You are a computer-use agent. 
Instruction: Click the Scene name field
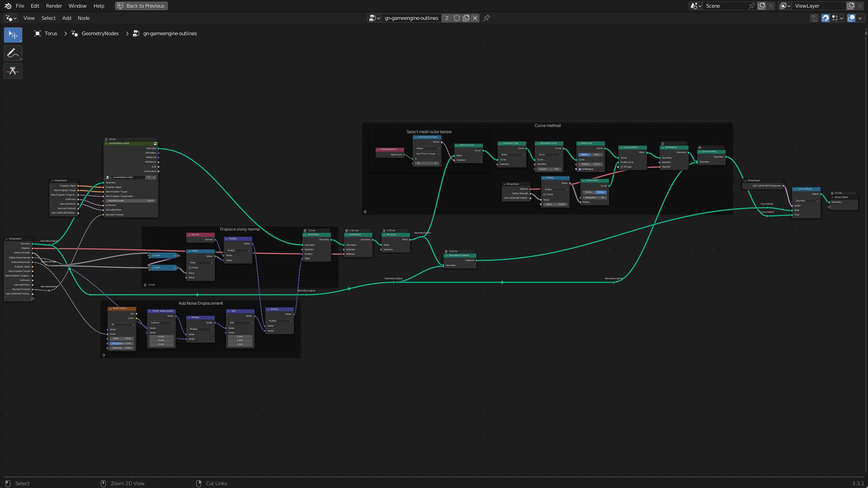(x=725, y=6)
